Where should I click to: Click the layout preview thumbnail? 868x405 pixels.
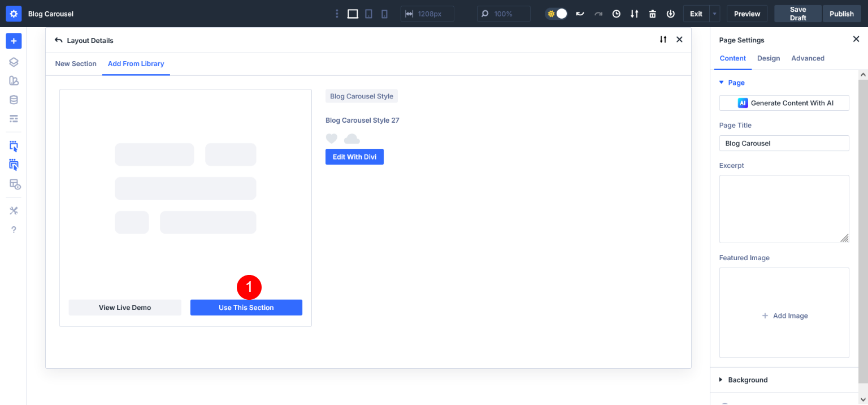[x=185, y=188]
